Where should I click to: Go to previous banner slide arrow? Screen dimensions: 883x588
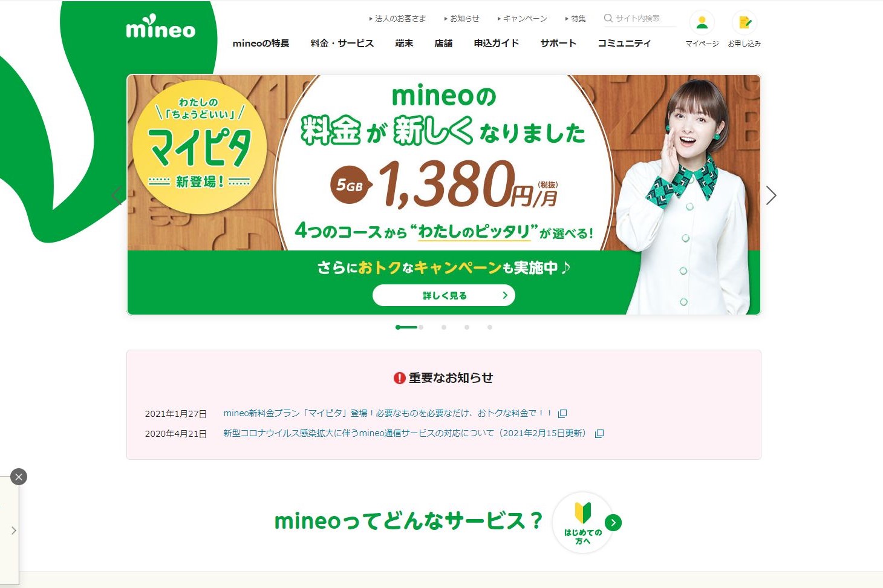117,195
